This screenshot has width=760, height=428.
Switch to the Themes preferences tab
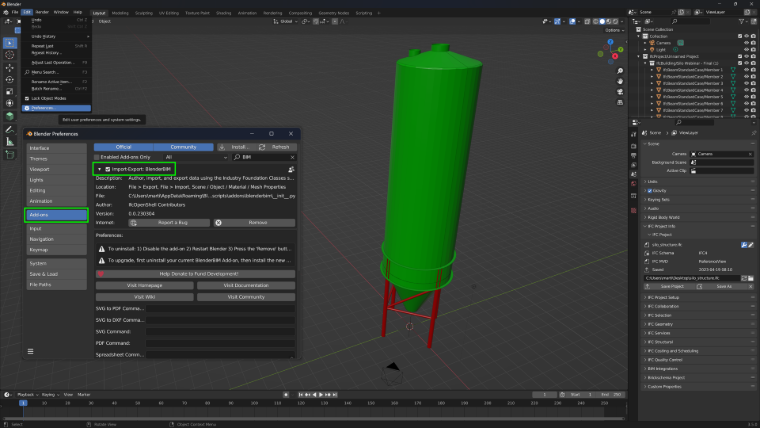[x=56, y=159]
